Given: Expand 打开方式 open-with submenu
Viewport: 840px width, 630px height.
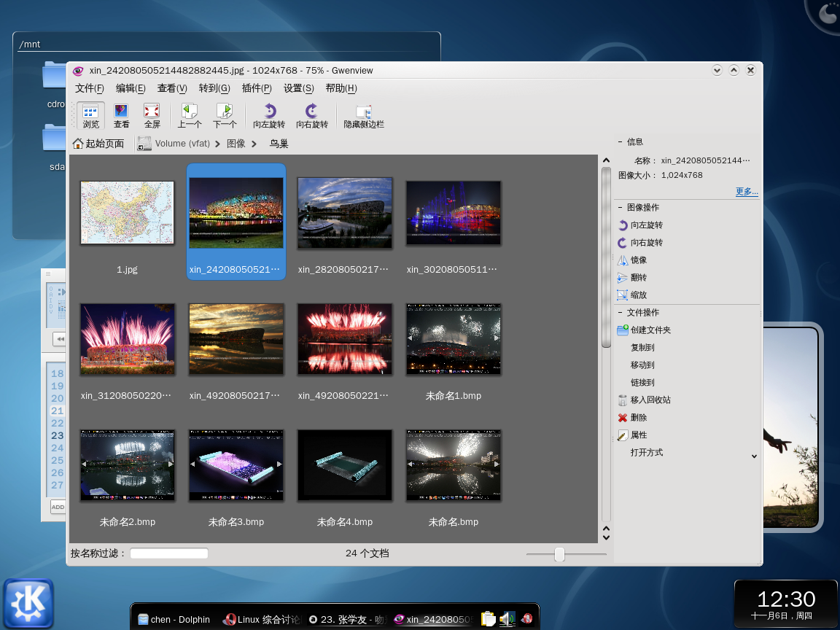Looking at the screenshot, I should pyautogui.click(x=754, y=456).
